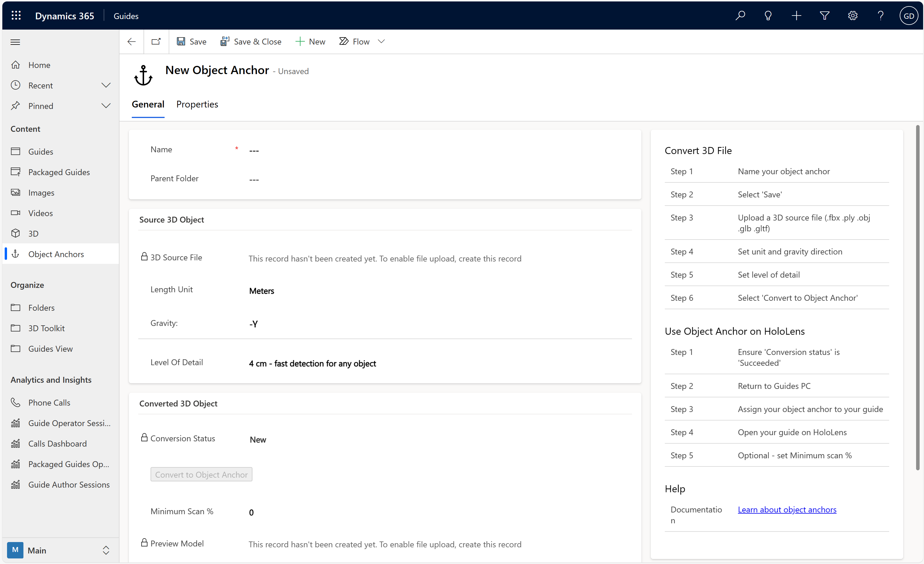Select the Guides View sidebar item
This screenshot has width=924, height=564.
tap(50, 348)
